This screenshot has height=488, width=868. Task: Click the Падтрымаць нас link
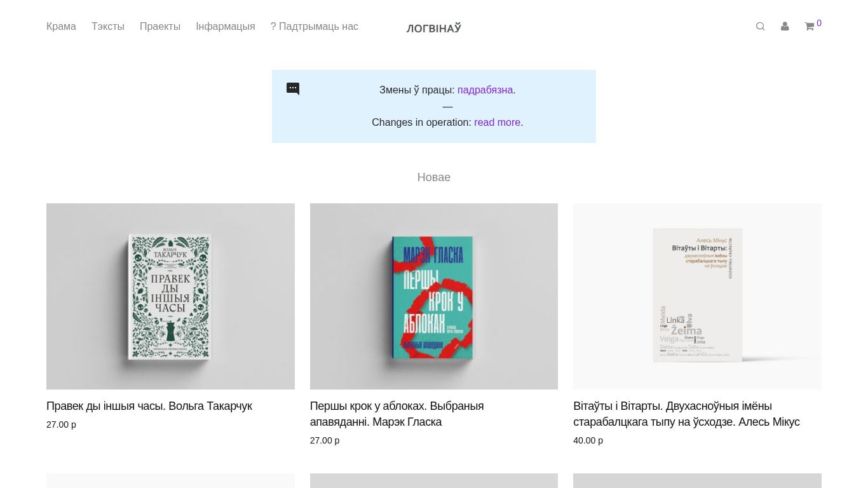click(315, 27)
